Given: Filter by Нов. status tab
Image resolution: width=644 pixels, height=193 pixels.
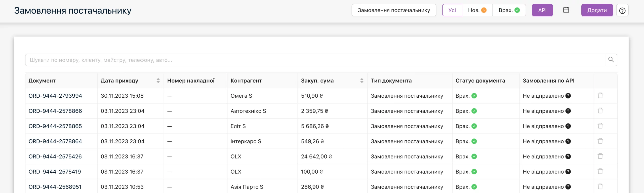Looking at the screenshot, I should 477,10.
